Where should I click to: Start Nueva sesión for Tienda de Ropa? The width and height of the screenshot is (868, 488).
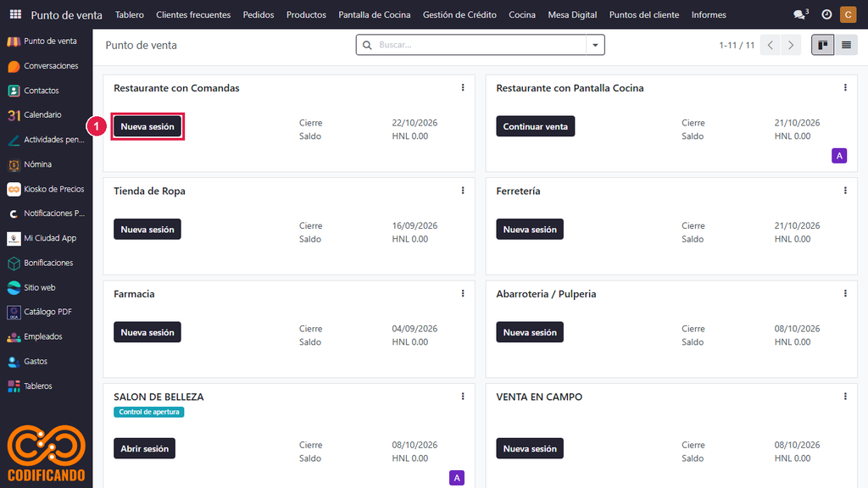click(147, 229)
